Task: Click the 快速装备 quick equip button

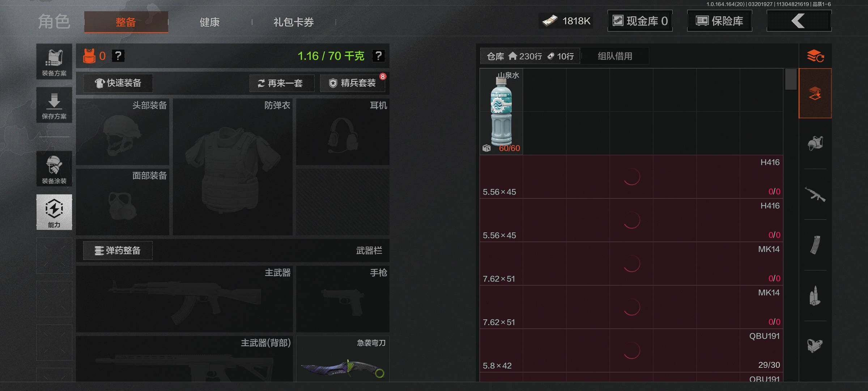Action: [x=118, y=83]
